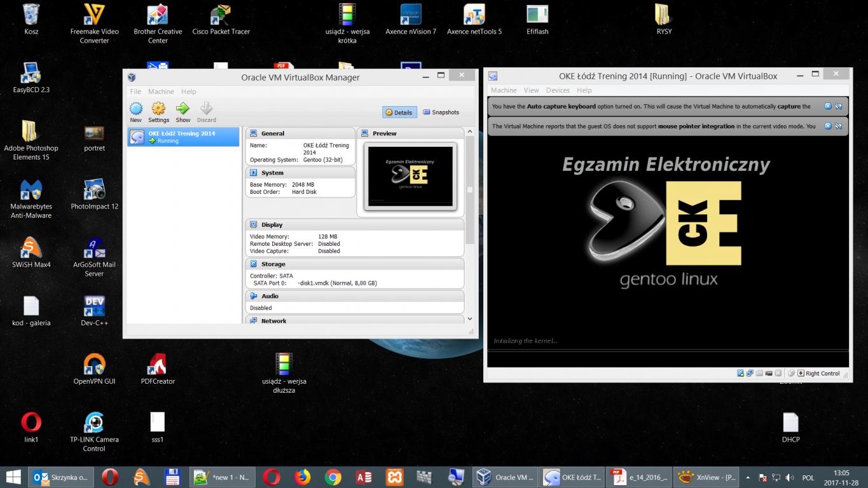Click the keyboard capture arrow icon beside Right Control
The width and height of the screenshot is (868, 488).
[x=801, y=374]
